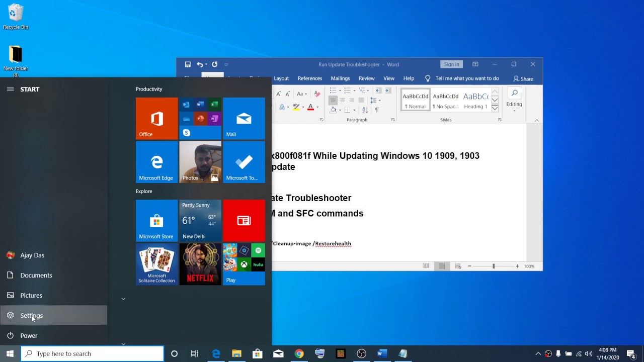644x362 pixels.
Task: Click the zoom slider in Word status bar
Action: coord(494,266)
